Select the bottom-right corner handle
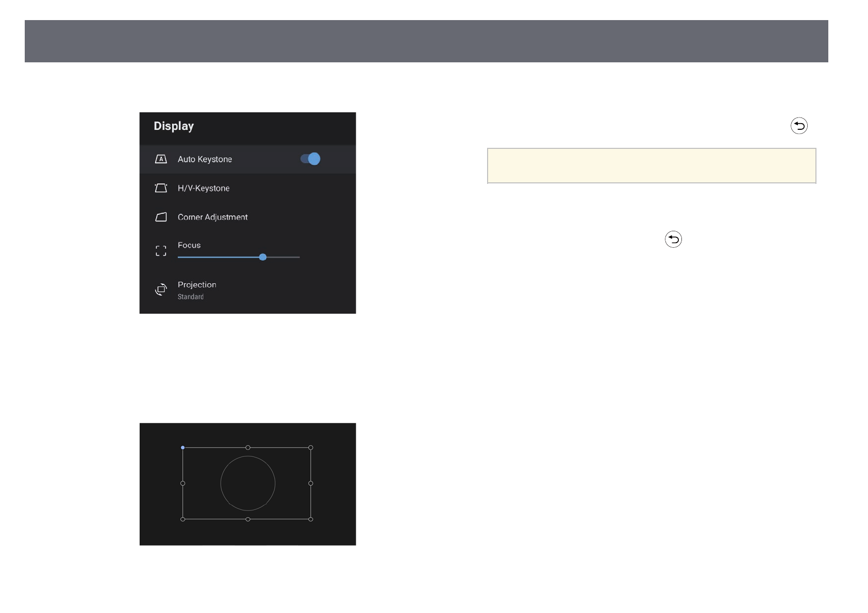The image size is (868, 613). 311,519
